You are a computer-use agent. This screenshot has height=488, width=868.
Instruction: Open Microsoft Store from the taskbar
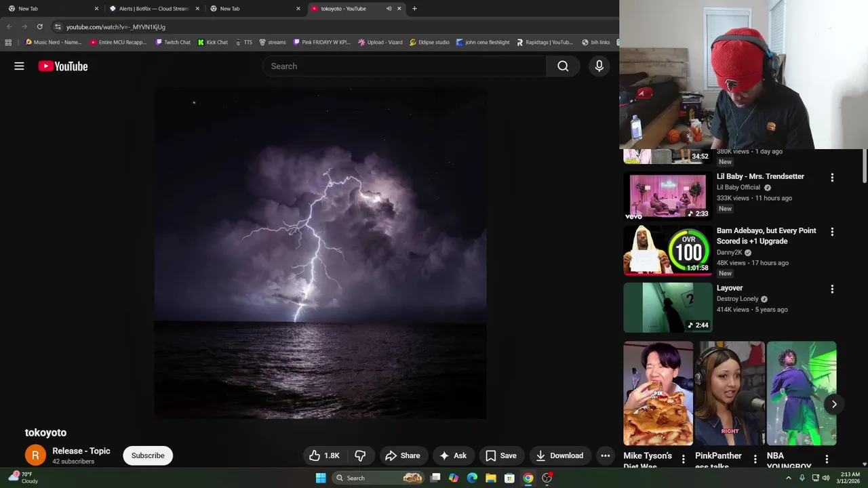(509, 478)
